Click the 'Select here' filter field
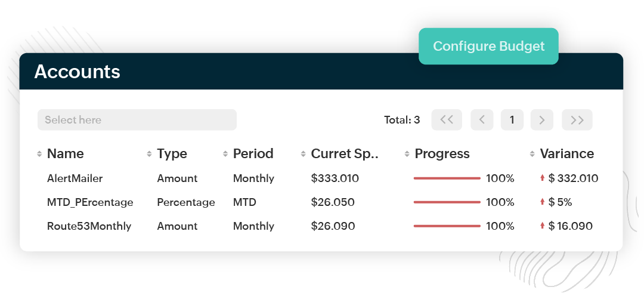The image size is (644, 296). (137, 120)
